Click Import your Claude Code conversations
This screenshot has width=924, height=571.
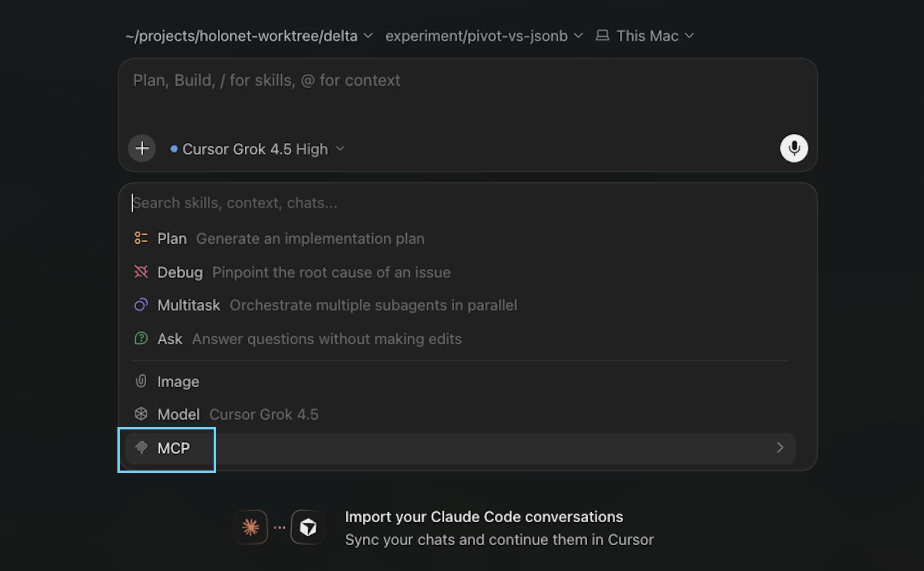pos(484,517)
